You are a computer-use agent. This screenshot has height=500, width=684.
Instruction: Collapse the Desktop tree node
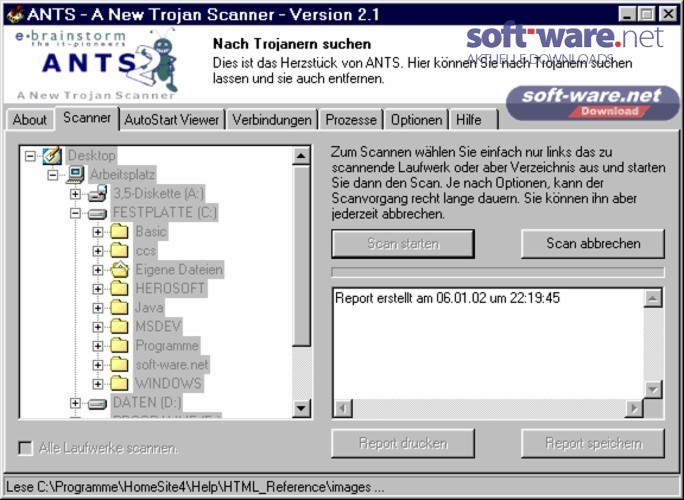tap(30, 156)
